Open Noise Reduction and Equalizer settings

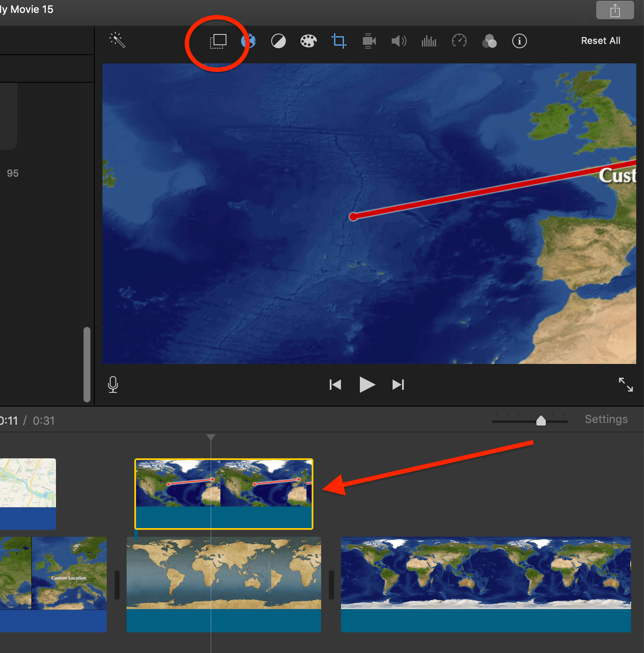(x=429, y=41)
